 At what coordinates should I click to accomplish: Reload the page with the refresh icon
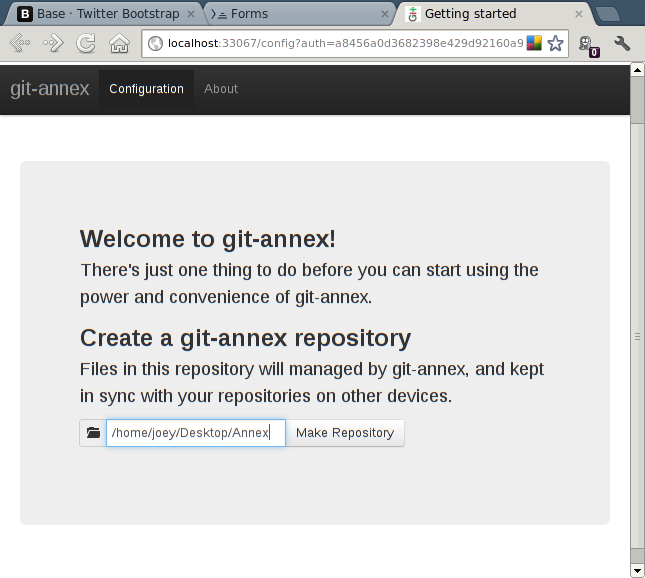(x=86, y=43)
